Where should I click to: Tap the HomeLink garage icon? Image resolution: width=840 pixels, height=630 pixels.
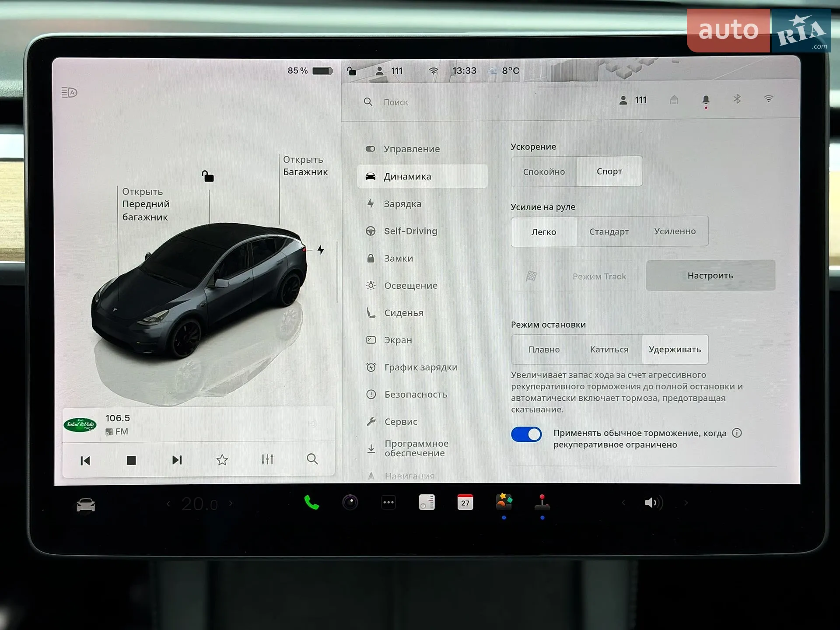pos(674,100)
